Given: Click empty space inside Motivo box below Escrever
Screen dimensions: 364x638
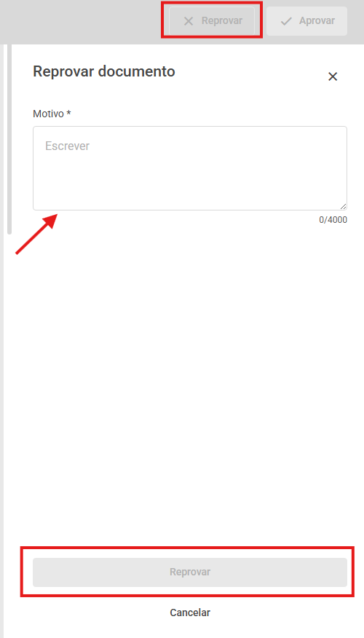Looking at the screenshot, I should tap(190, 183).
